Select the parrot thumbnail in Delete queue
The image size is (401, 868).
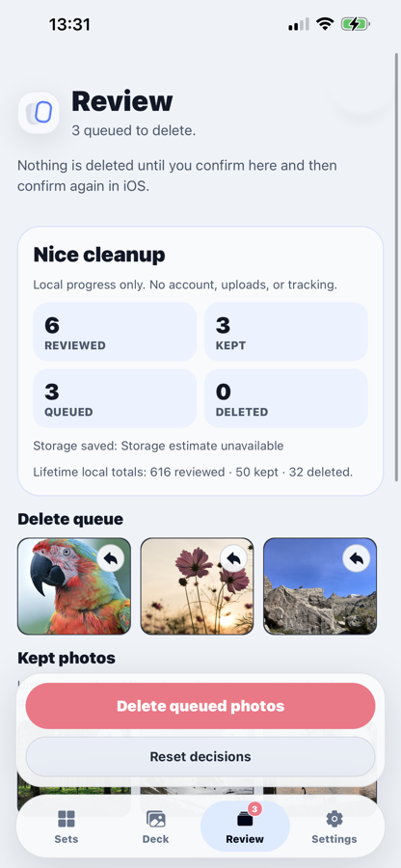[74, 586]
